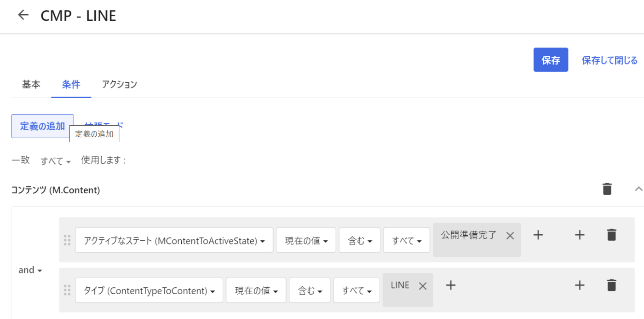This screenshot has height=319, width=644.
Task: Collapse the コンテンツ (M.Content) section chevron
Action: (638, 189)
